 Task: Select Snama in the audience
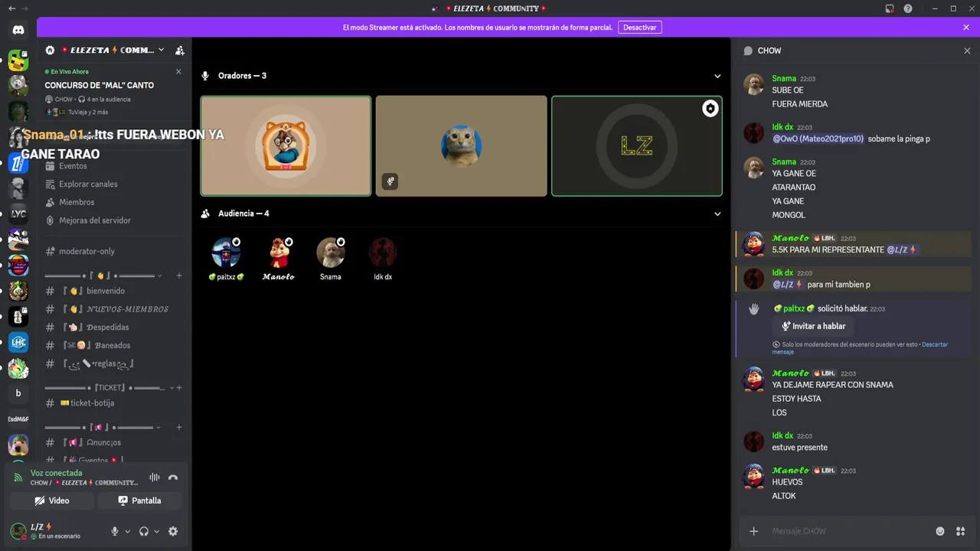[331, 259]
